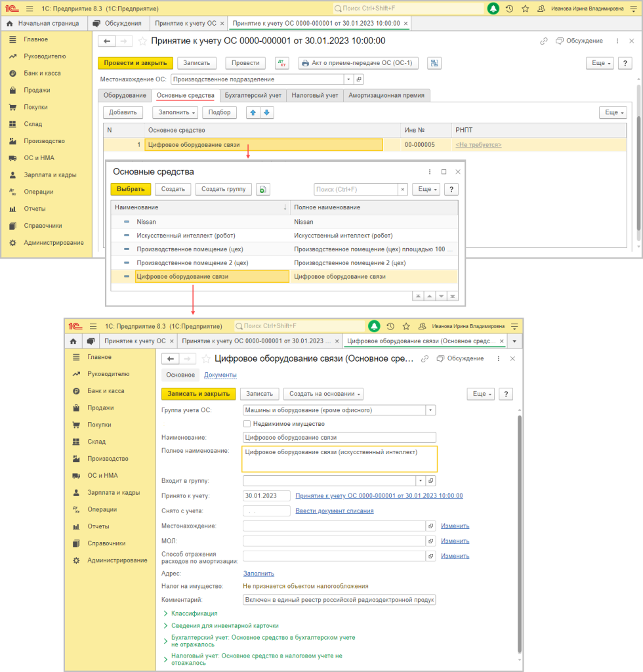This screenshot has height=672, width=643.
Task: Open the Местонахождение ОС field's open-form icon
Action: (x=358, y=79)
